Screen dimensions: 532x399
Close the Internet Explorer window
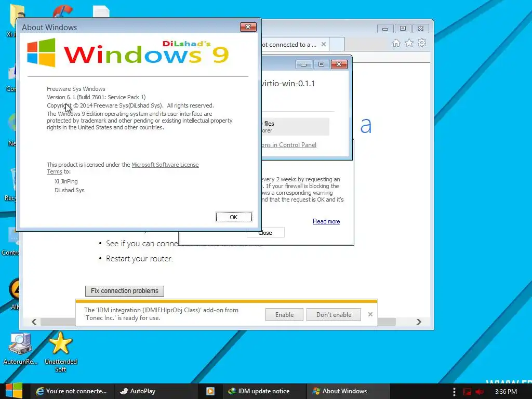(x=420, y=29)
